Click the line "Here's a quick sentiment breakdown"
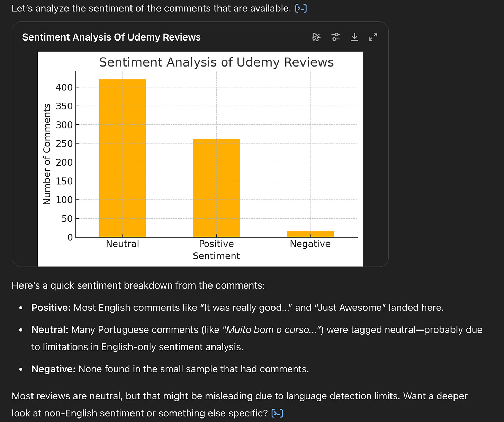Screen dimensions: 504x422 [x=138, y=285]
